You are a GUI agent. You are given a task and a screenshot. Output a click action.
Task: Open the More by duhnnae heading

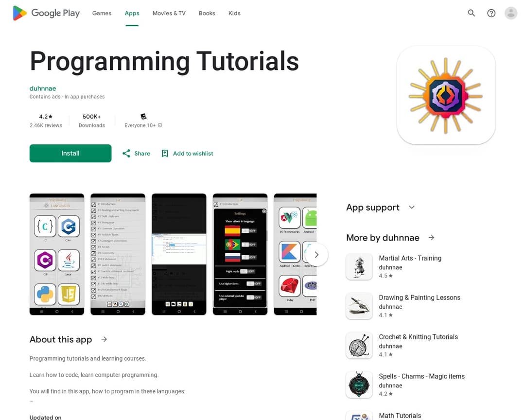tap(383, 237)
